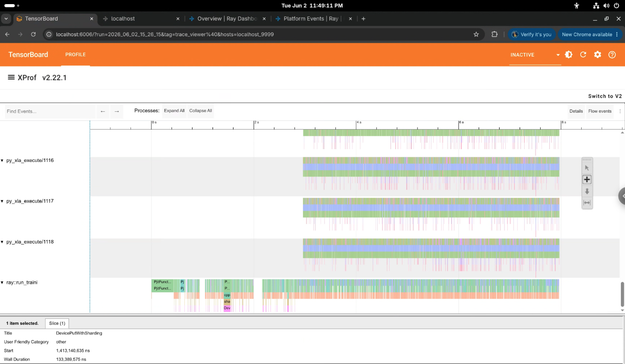Click the Wall Duration value '133,389,575 ns'

(x=71, y=359)
